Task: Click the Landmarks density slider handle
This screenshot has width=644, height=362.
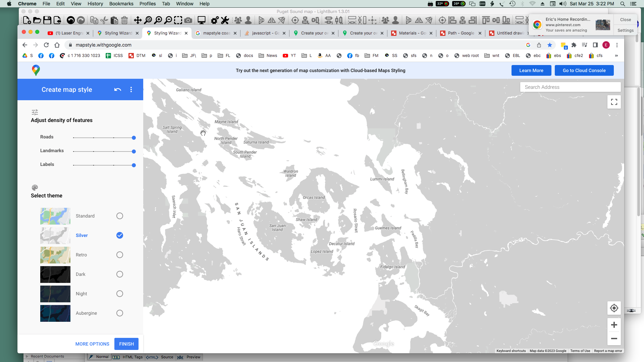Action: tap(134, 152)
